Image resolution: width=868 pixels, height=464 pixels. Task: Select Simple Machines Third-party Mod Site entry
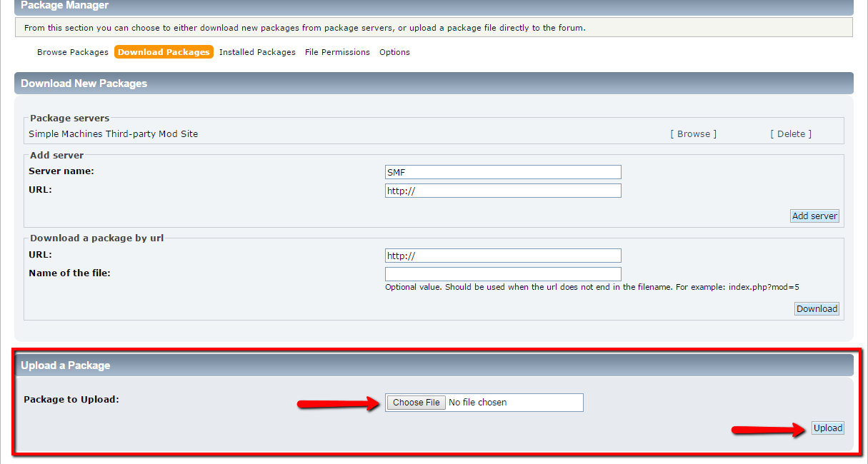pyautogui.click(x=112, y=133)
